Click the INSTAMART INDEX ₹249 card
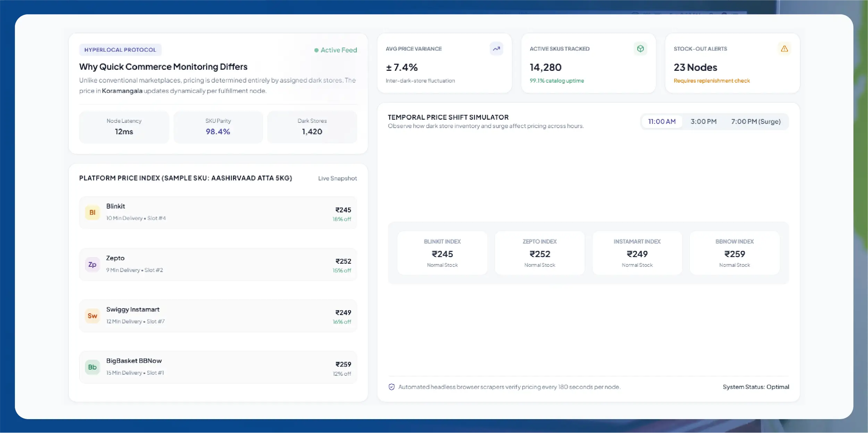 click(x=637, y=253)
